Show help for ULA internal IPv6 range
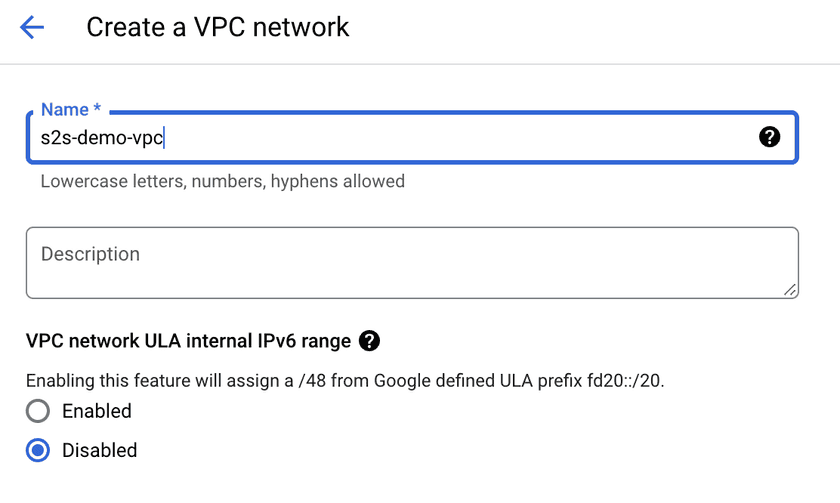The image size is (840, 503). (x=369, y=341)
